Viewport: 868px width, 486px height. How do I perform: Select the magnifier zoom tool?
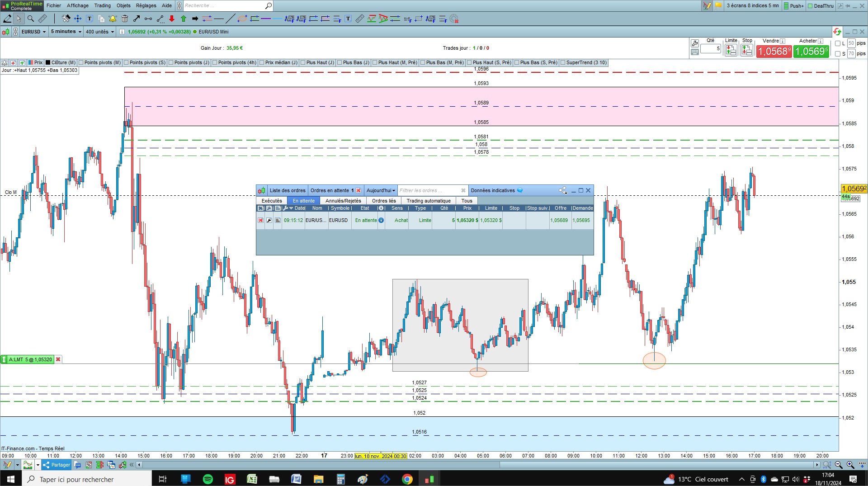tap(31, 19)
